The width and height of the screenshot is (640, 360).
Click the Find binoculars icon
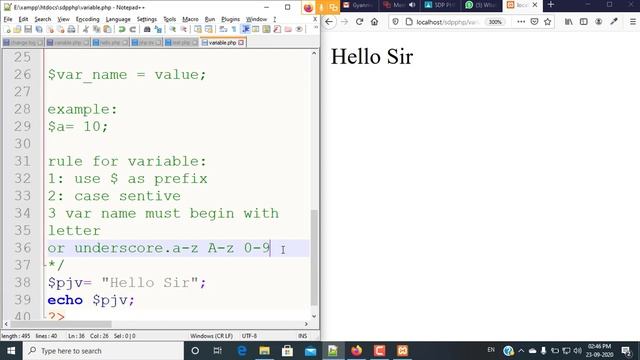pyautogui.click(x=147, y=29)
